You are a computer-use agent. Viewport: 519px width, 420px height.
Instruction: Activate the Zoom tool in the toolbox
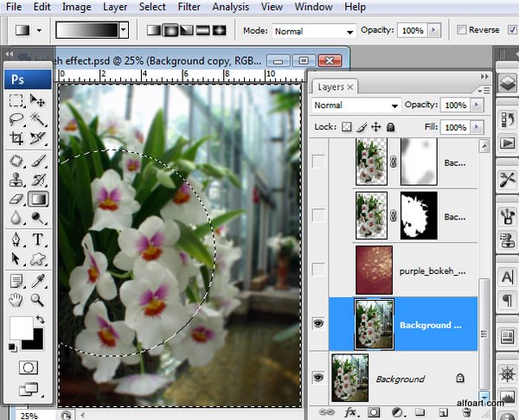coord(38,299)
